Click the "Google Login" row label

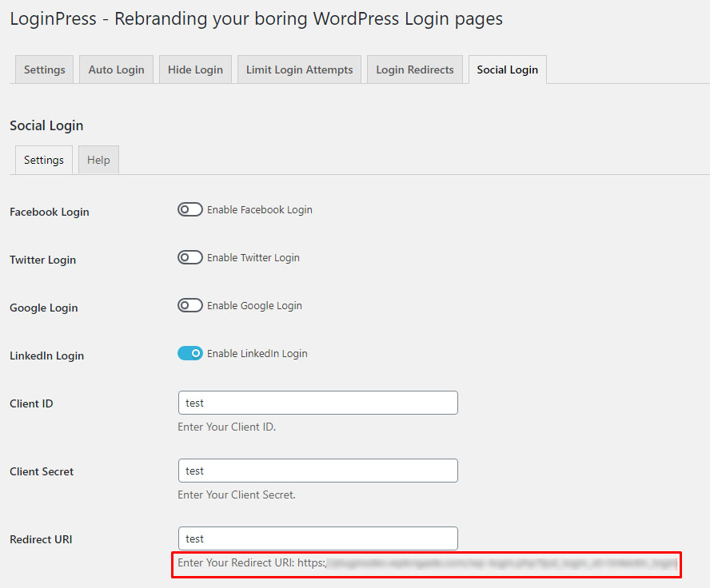click(44, 308)
